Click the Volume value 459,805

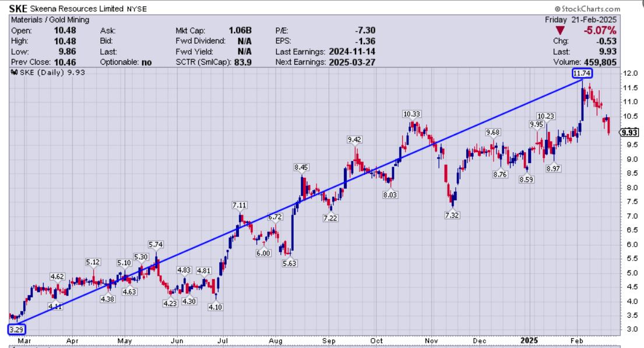click(600, 62)
